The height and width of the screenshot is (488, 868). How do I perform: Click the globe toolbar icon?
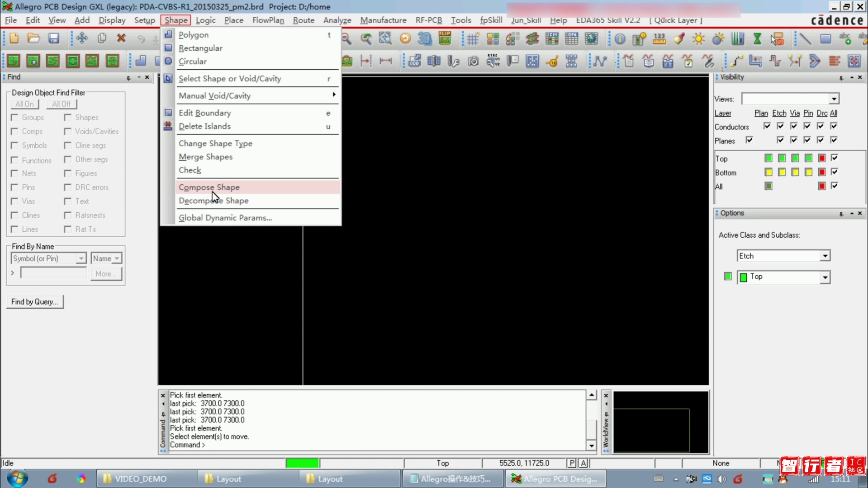pos(591,38)
